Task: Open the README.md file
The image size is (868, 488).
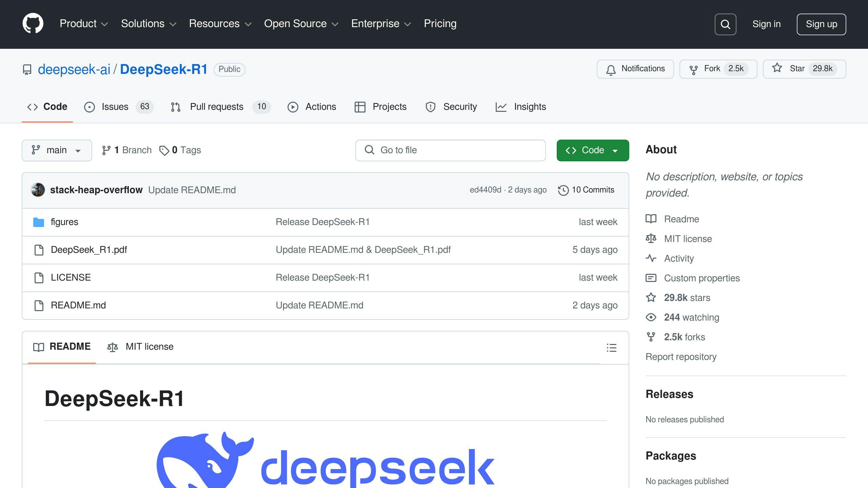Action: tap(78, 305)
